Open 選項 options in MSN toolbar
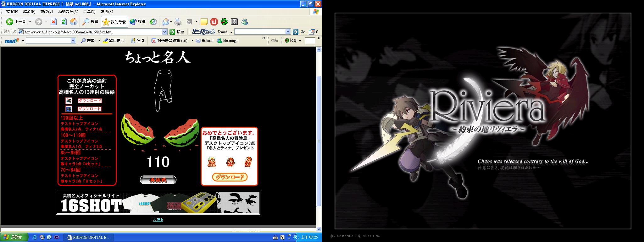Image resolution: width=644 pixels, height=242 pixels. pos(137,40)
